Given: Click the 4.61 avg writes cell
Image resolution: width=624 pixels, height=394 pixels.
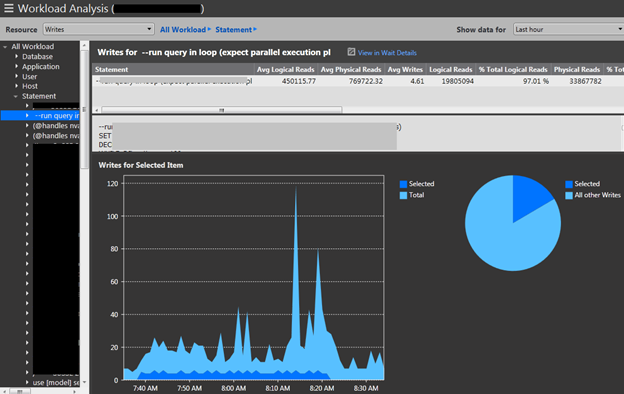Looking at the screenshot, I should [x=417, y=81].
